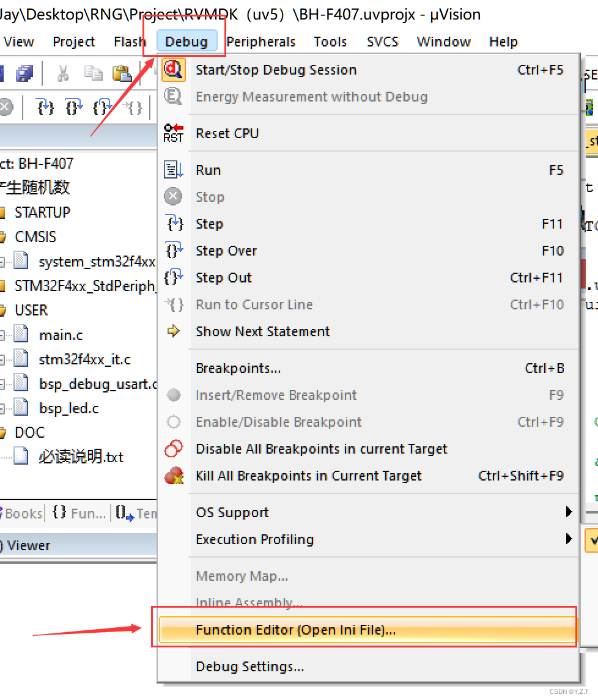
Task: Select Kill All Breakpoints in Current Target
Action: coord(369,476)
